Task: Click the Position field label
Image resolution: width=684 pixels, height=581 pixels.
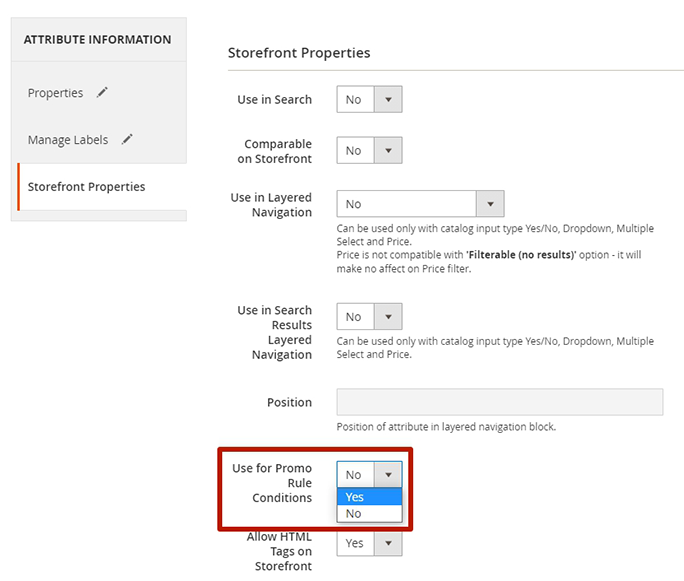Action: 289,402
